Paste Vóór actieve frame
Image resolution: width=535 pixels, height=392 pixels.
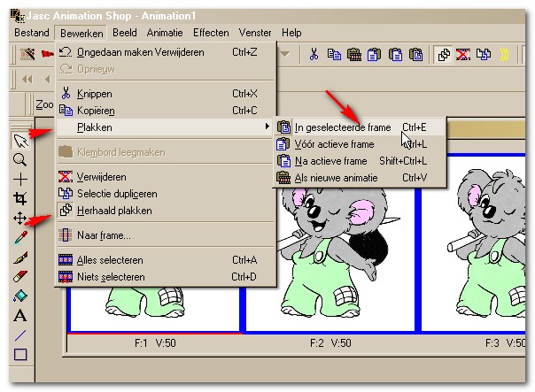click(360, 144)
